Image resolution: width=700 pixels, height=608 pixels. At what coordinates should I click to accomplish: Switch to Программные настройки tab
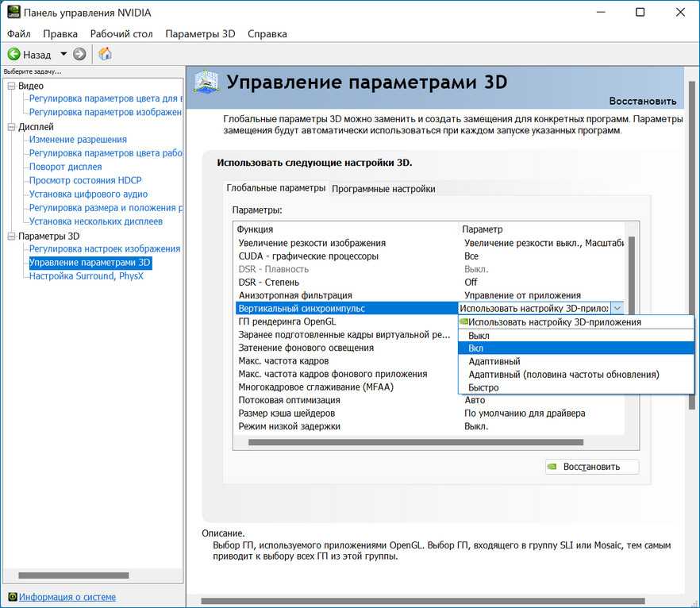click(383, 189)
